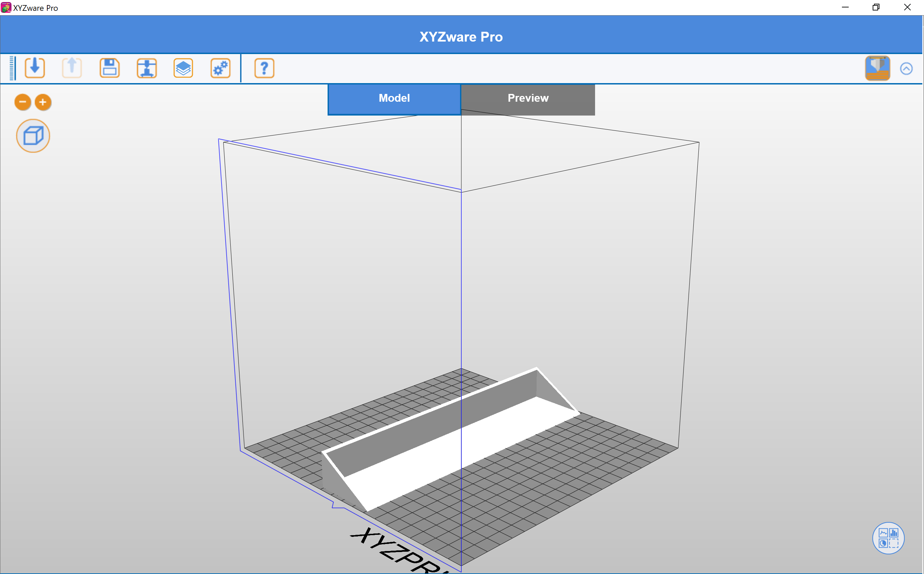The height and width of the screenshot is (574, 924).
Task: Click the layers slice icon
Action: pyautogui.click(x=183, y=68)
